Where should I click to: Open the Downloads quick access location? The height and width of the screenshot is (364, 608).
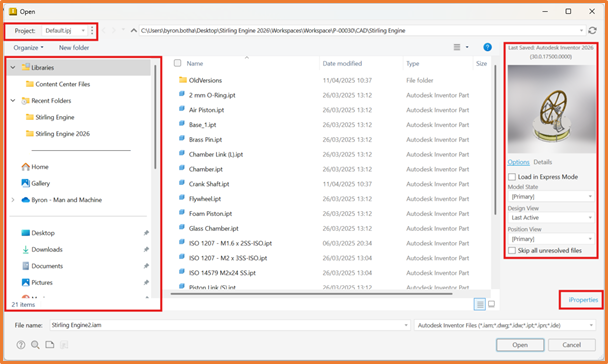[47, 250]
